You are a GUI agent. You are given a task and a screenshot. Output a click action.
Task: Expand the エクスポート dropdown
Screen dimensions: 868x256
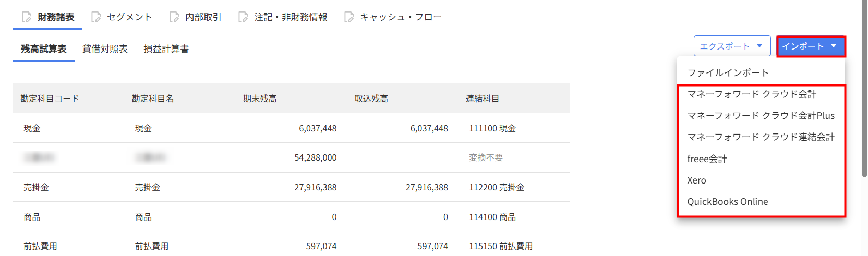[732, 46]
